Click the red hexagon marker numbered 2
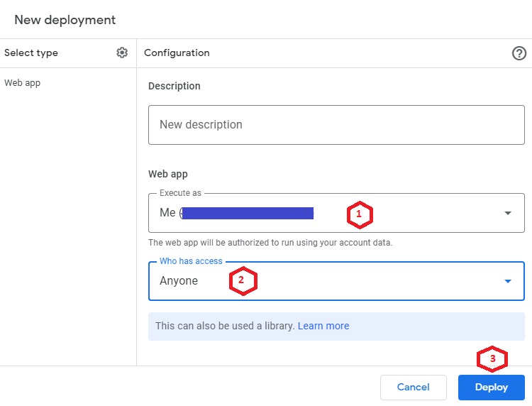This screenshot has width=532, height=406. pos(242,280)
